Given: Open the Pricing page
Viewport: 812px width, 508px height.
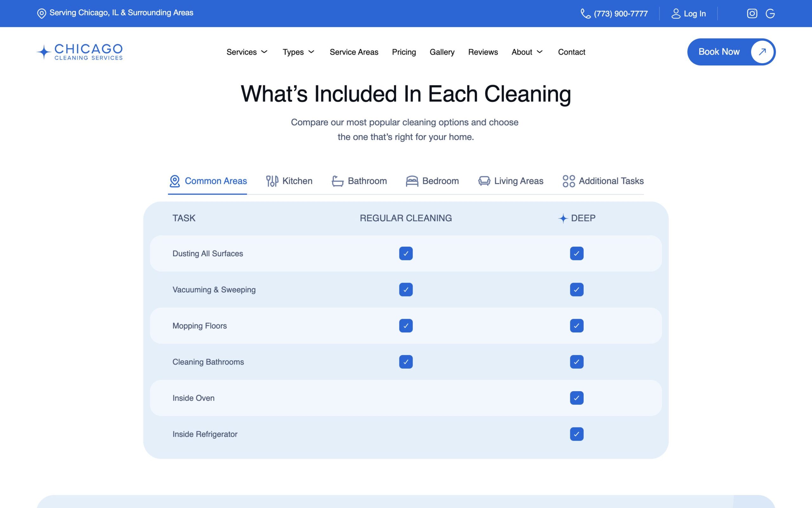Looking at the screenshot, I should 404,52.
